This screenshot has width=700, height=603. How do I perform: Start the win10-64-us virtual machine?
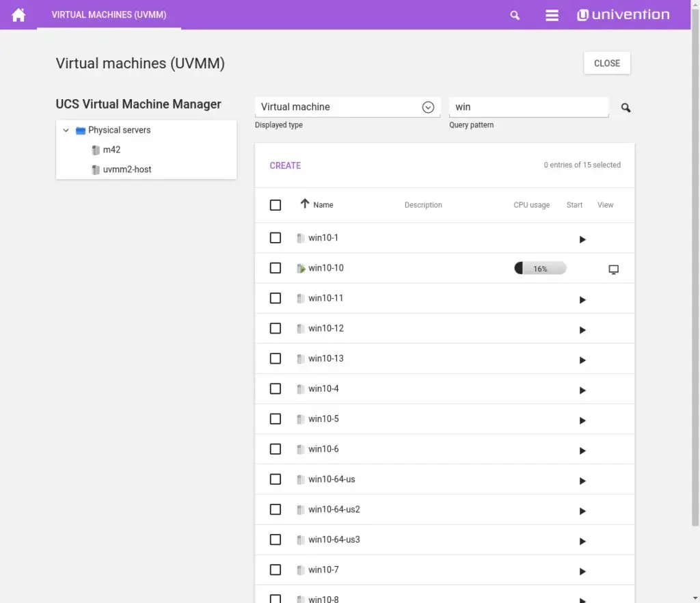pyautogui.click(x=582, y=481)
